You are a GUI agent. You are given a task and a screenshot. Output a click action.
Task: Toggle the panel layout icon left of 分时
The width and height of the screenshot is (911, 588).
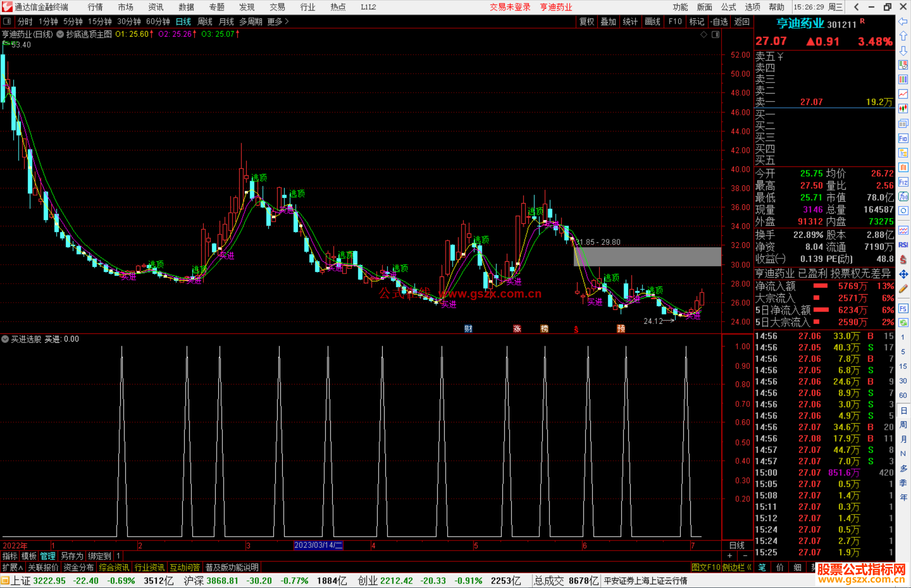[7, 21]
